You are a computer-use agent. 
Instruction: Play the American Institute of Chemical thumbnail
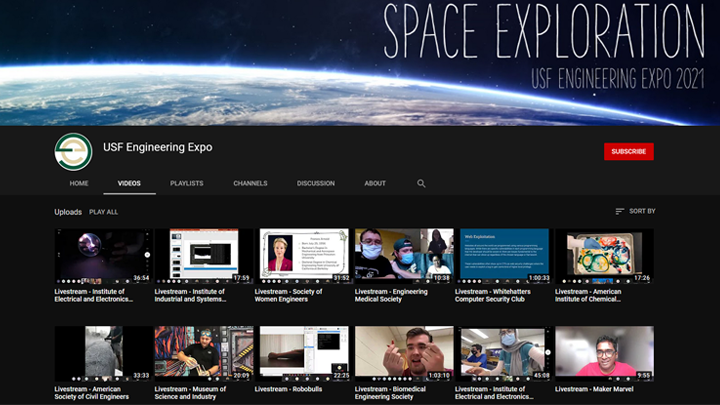(604, 256)
